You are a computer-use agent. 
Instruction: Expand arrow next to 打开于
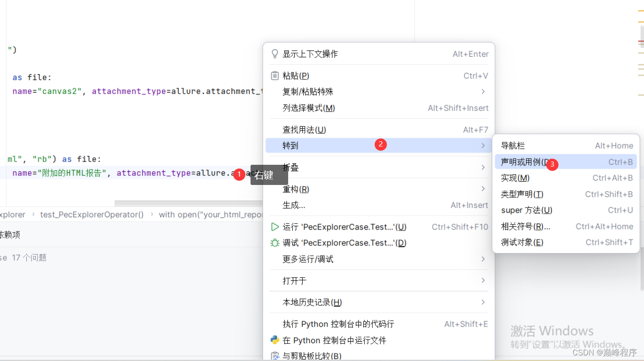483,280
